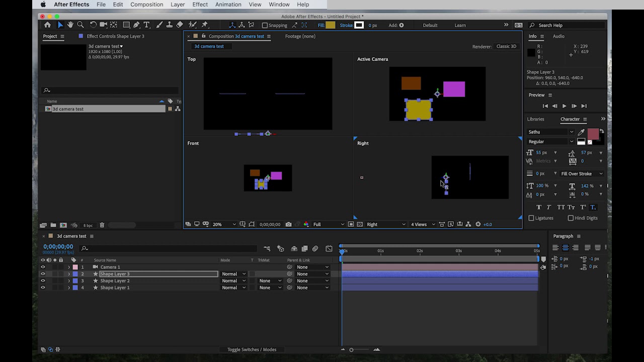
Task: Select the Selection arrow tool
Action: point(60,25)
